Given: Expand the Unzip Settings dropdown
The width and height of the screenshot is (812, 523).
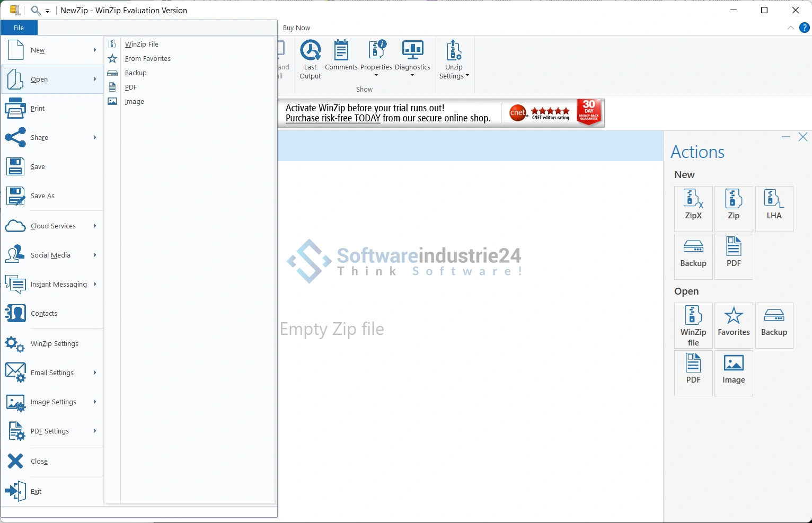Looking at the screenshot, I should (454, 72).
